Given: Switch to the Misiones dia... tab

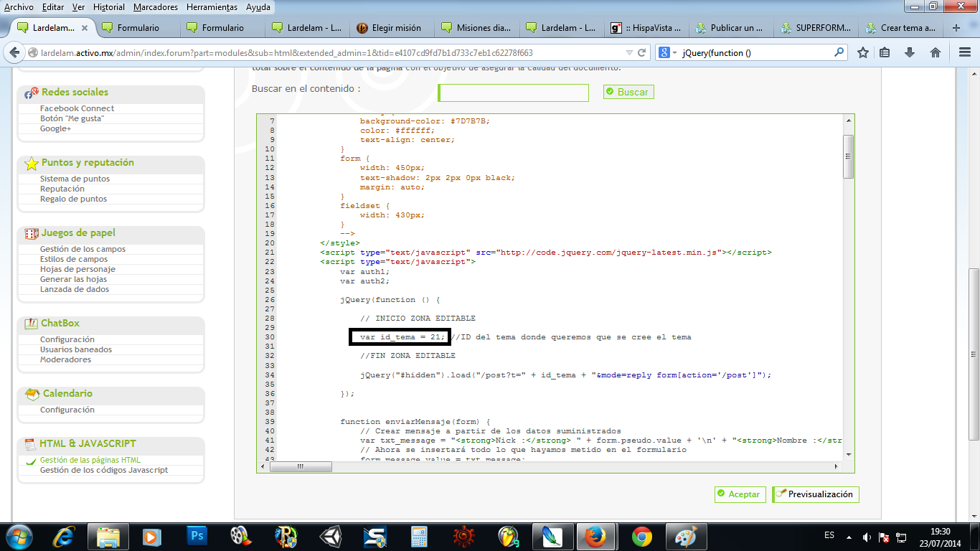Looking at the screenshot, I should pyautogui.click(x=478, y=28).
